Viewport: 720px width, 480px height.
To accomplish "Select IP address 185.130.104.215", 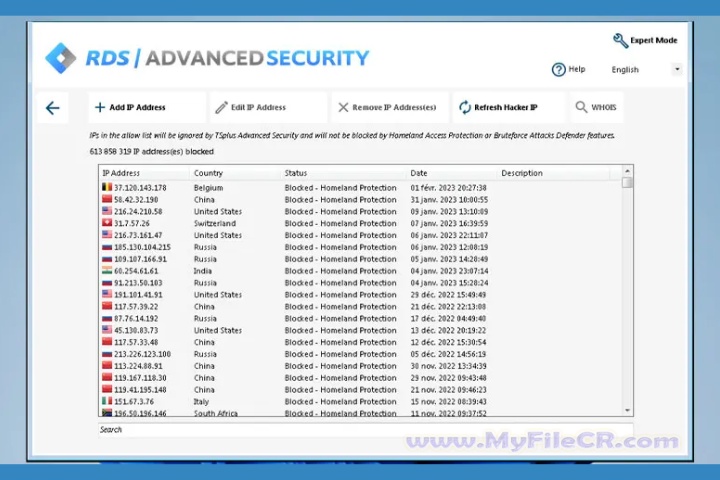I will point(142,247).
